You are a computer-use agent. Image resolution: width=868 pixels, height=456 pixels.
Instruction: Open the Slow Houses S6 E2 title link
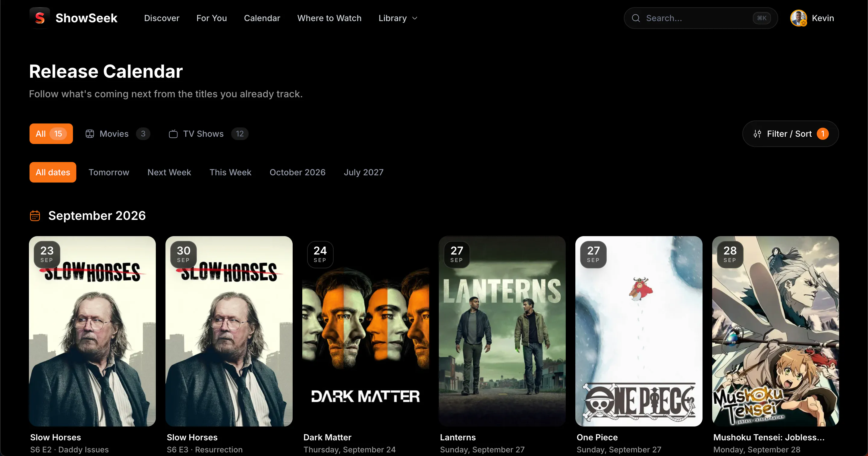pos(55,437)
